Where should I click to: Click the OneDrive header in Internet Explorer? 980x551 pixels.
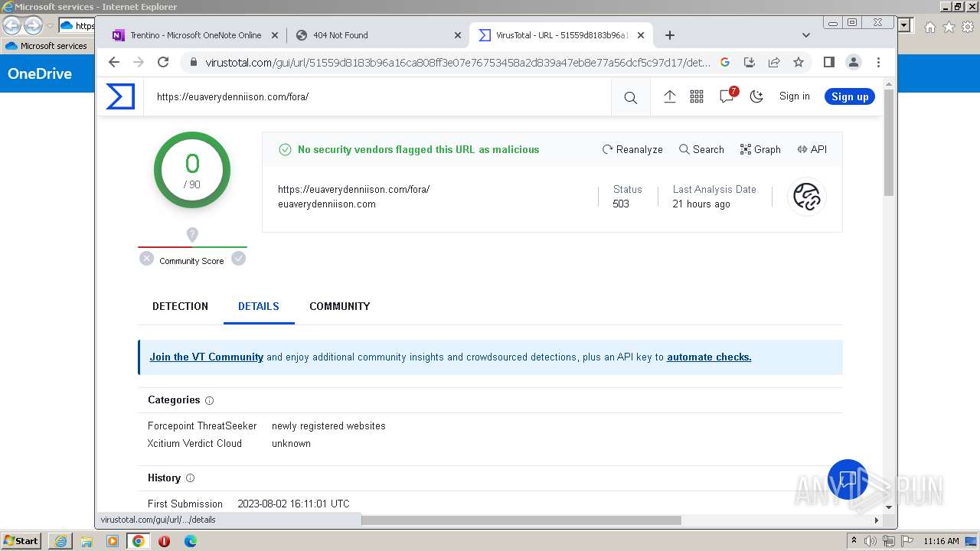click(x=40, y=74)
